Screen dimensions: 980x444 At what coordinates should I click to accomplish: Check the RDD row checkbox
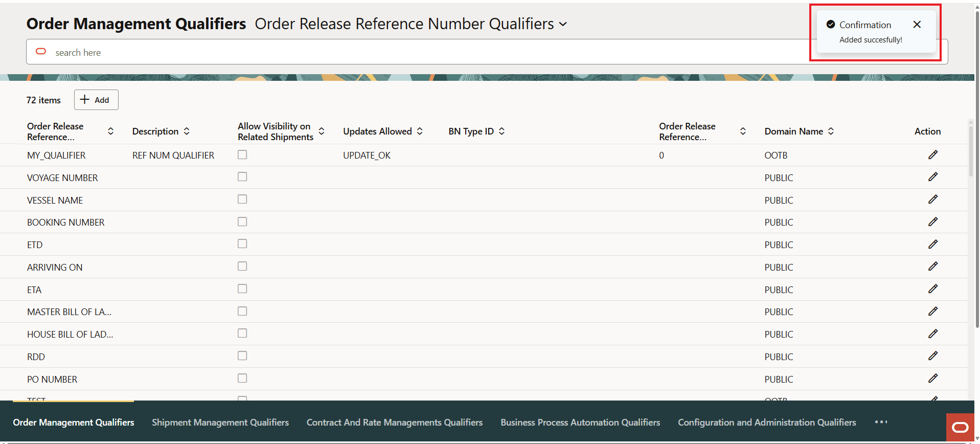coord(242,356)
